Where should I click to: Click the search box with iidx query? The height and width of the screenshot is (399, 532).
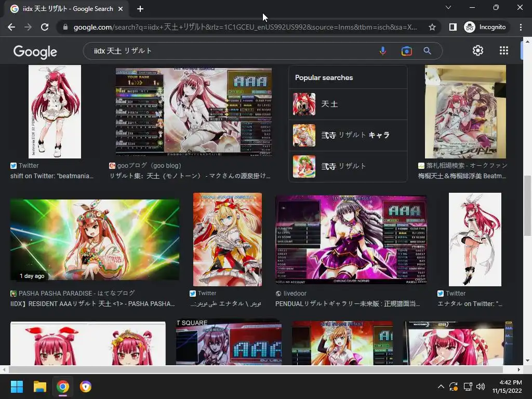[x=231, y=51]
